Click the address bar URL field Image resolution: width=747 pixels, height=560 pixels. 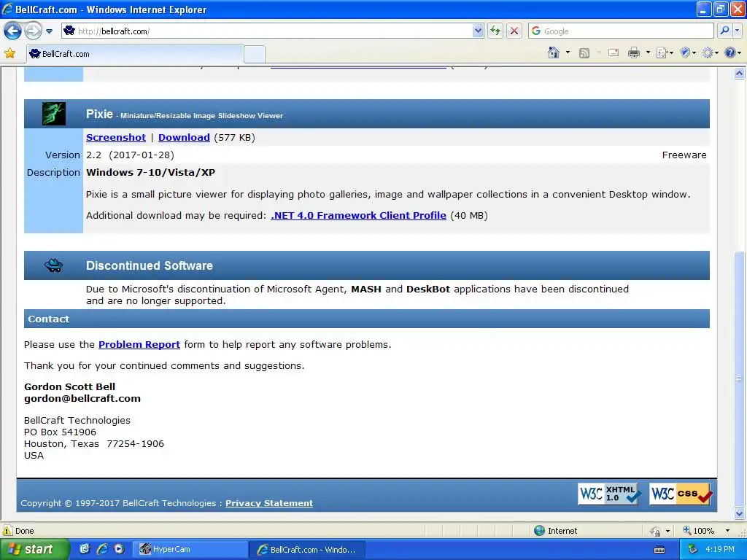pos(267,31)
